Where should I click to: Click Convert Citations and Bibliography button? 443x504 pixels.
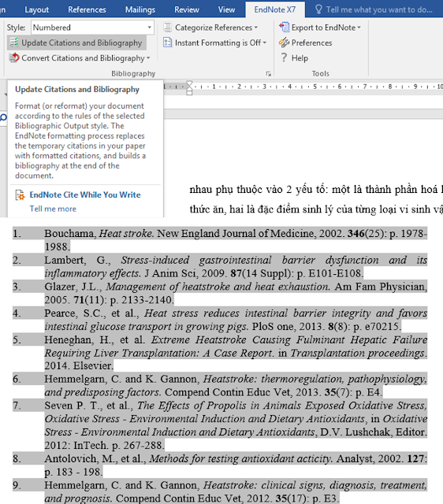[80, 57]
